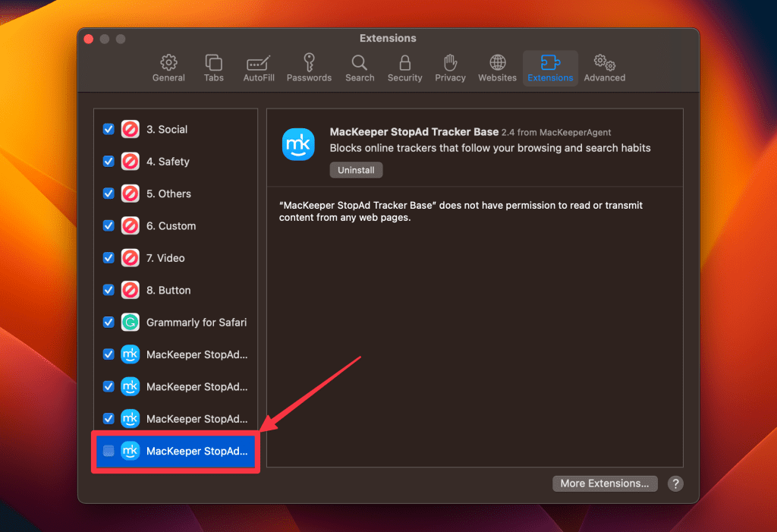This screenshot has width=777, height=532.
Task: Uninstall MacKeeper StopAd Tracker Base
Action: point(356,170)
